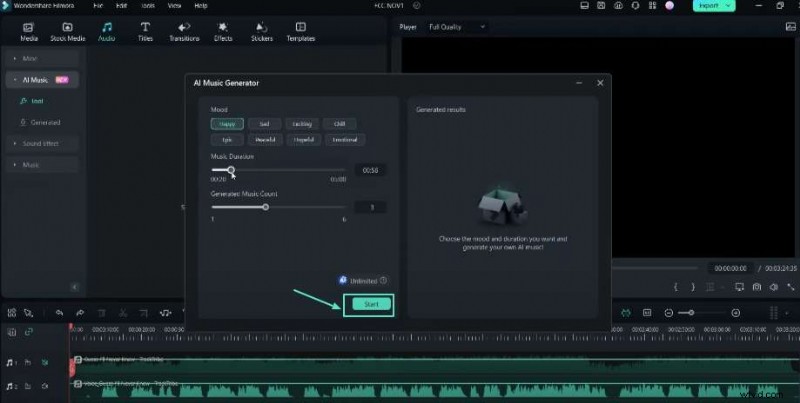Open the Media tab
This screenshot has width=800, height=403.
click(x=29, y=32)
